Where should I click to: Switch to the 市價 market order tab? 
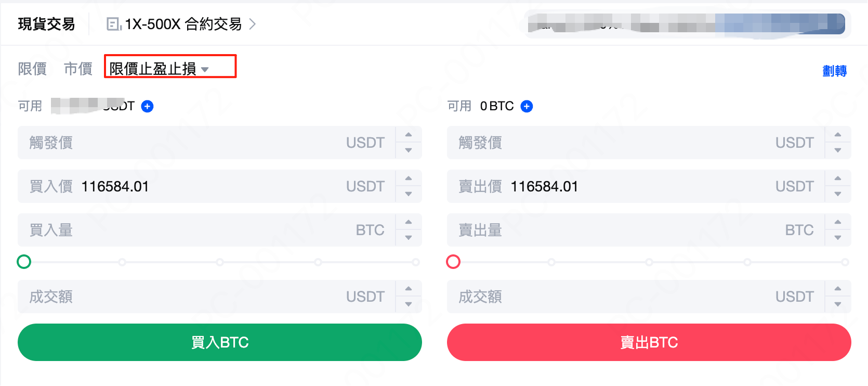click(x=78, y=69)
